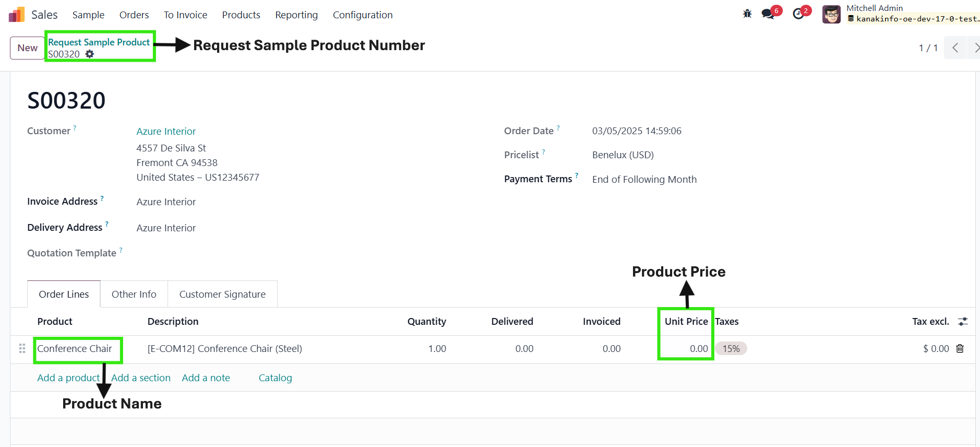
Task: Click the Quotation Template help question mark
Action: (x=121, y=250)
